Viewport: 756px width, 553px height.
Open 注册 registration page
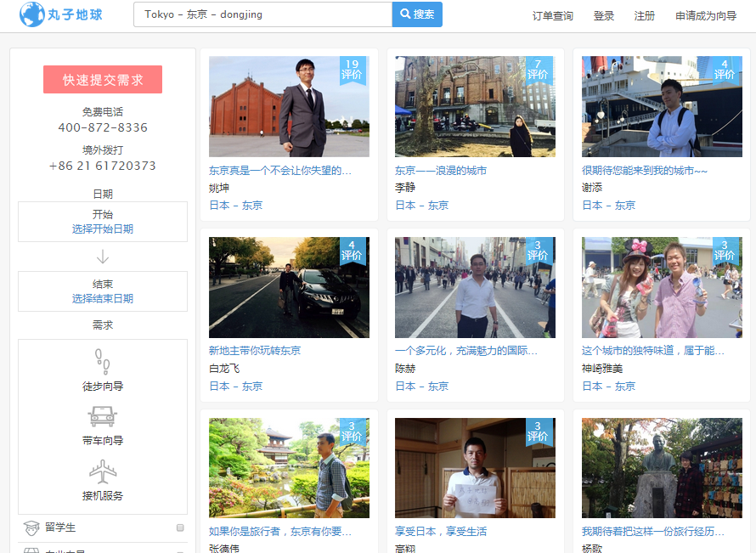[x=644, y=16]
